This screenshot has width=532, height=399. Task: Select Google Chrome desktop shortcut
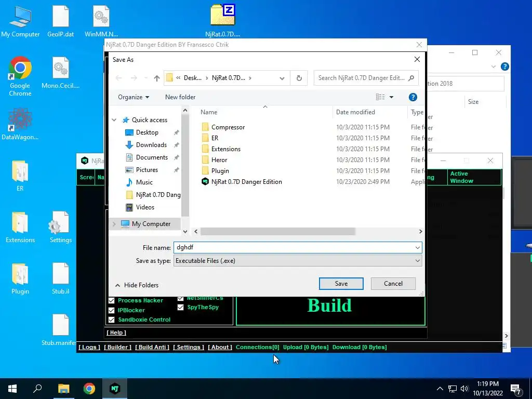click(20, 76)
